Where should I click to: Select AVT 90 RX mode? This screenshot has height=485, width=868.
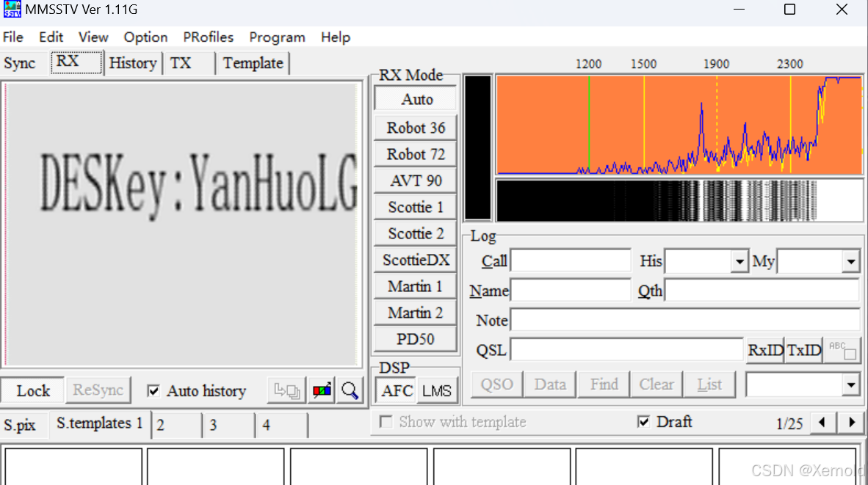(x=416, y=180)
